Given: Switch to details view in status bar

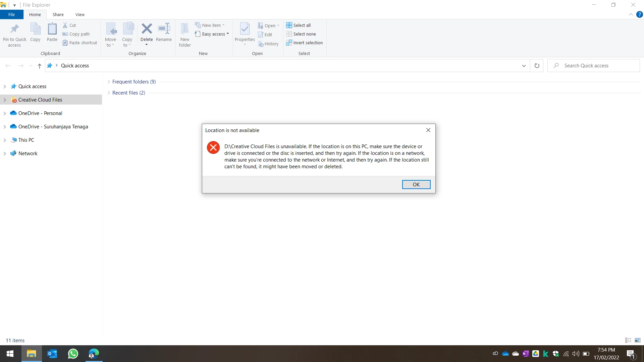Looking at the screenshot, I should tap(628, 340).
